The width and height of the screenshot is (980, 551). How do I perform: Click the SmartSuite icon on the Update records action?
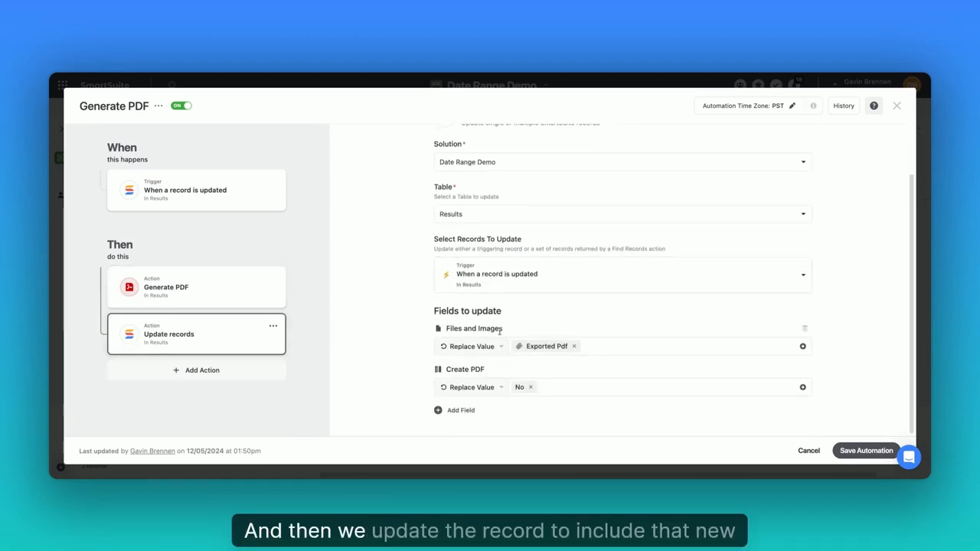[129, 334]
